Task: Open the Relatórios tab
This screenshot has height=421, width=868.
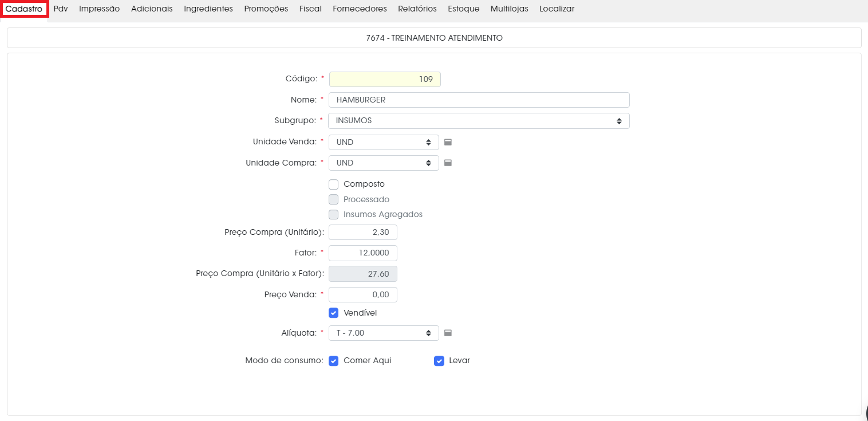Action: point(417,9)
